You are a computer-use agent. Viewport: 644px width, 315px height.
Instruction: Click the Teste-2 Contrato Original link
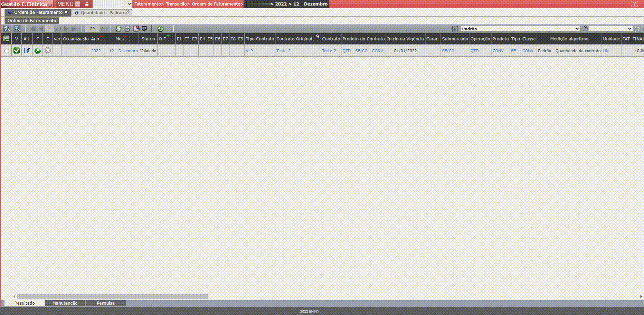click(x=283, y=51)
